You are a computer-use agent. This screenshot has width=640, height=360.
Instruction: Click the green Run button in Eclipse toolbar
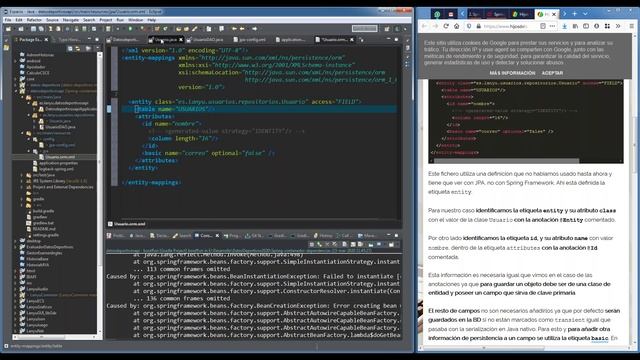pyautogui.click(x=130, y=29)
